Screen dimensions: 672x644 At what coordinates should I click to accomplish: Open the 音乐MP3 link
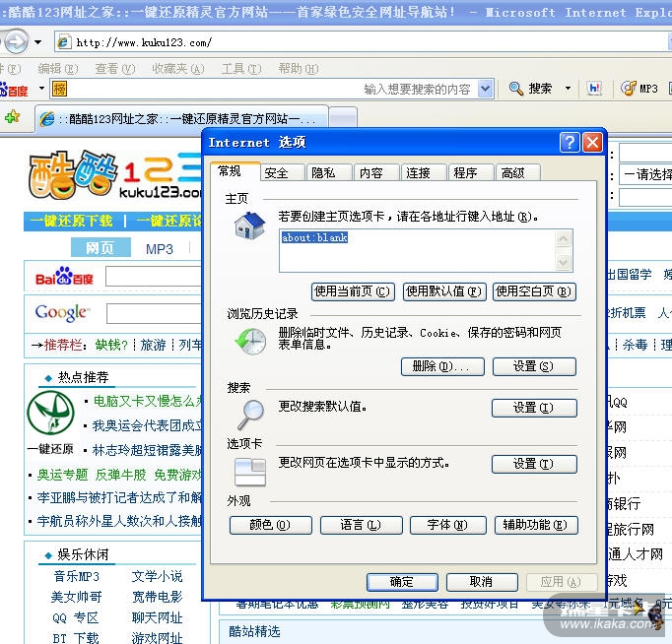click(x=77, y=576)
